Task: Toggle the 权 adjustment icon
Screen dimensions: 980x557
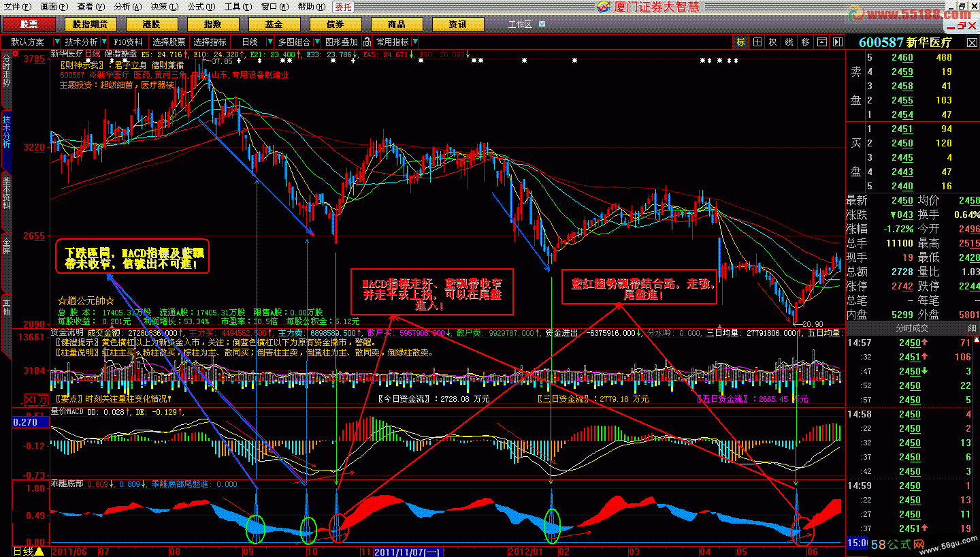Action: 773,42
